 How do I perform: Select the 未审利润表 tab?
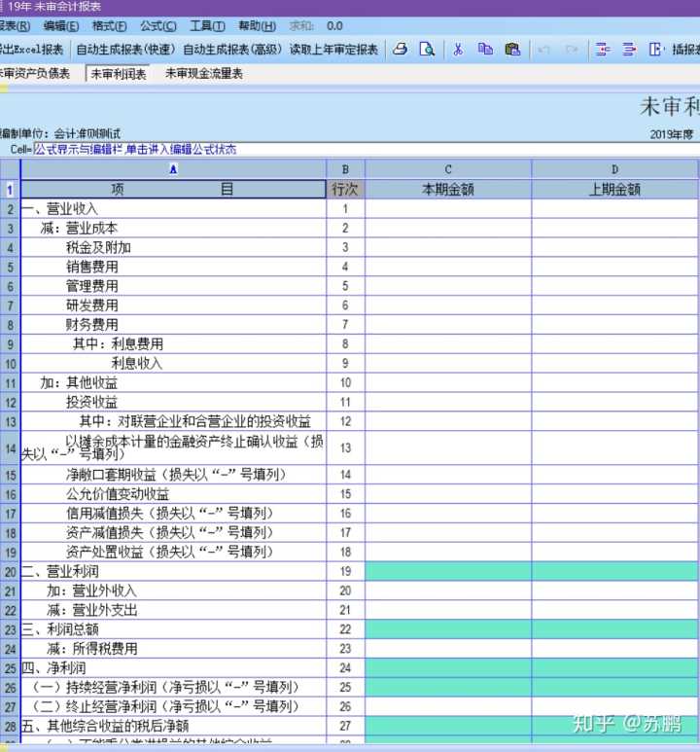(118, 74)
